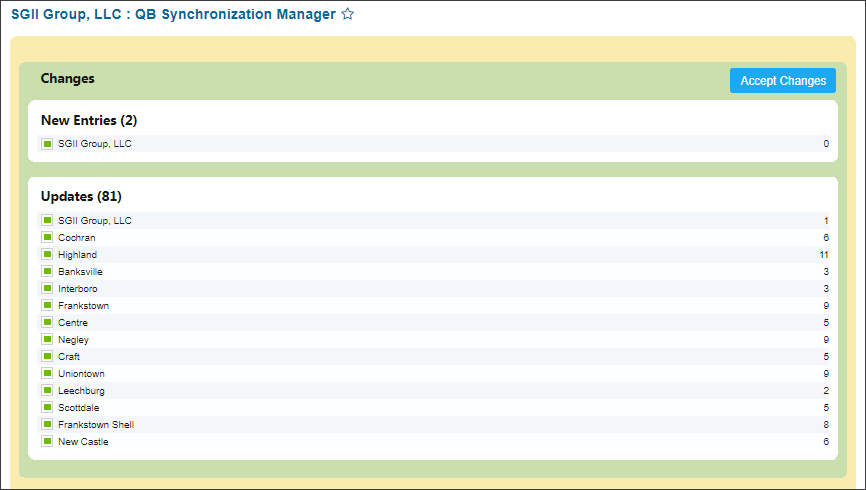The height and width of the screenshot is (490, 866).
Task: Click the favorite star icon beside the title
Action: coord(347,14)
